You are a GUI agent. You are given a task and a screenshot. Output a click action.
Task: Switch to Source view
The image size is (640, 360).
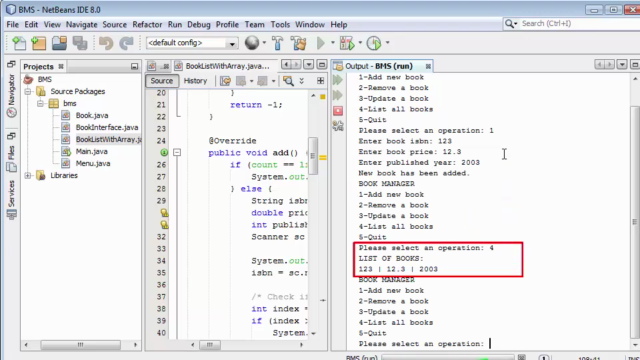(x=162, y=81)
